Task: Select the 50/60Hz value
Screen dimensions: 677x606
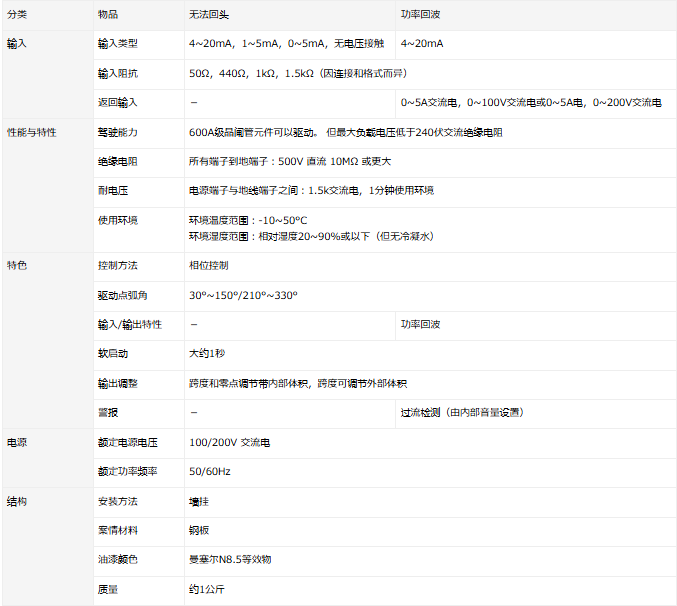Action: 210,471
